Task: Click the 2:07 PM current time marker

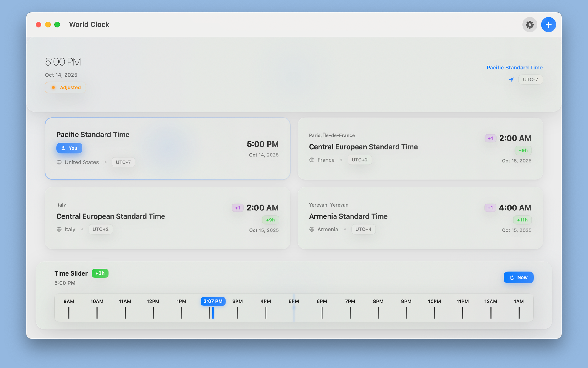Action: coord(213,301)
